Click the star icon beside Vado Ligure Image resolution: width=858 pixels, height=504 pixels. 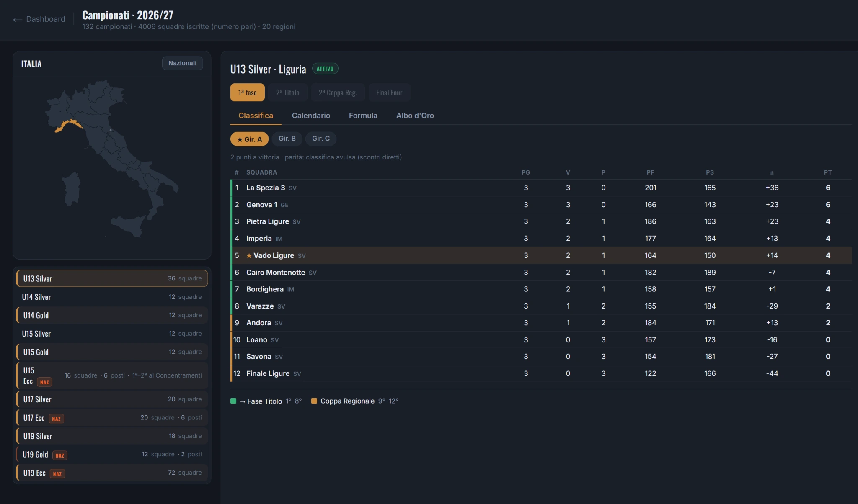(249, 256)
